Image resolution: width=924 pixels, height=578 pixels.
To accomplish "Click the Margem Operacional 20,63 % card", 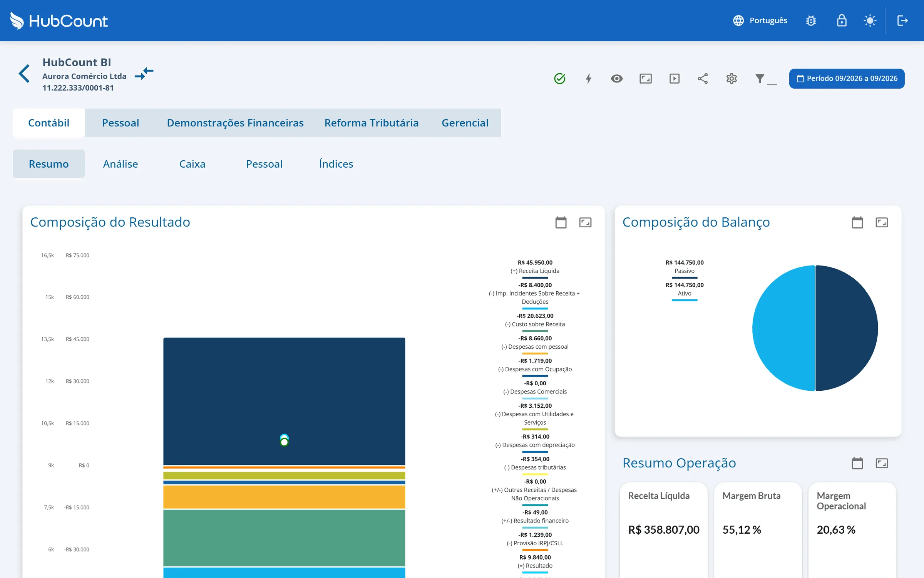I will point(852,530).
